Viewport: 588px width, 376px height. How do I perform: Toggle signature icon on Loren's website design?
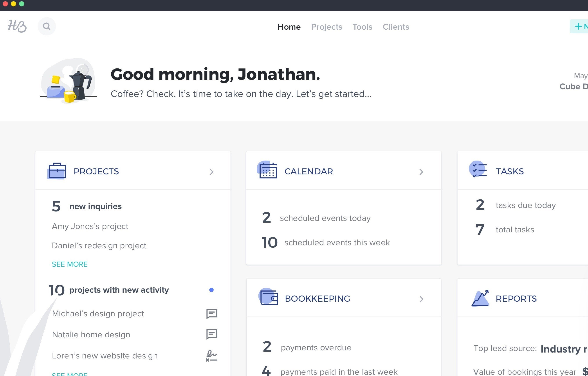pyautogui.click(x=212, y=355)
